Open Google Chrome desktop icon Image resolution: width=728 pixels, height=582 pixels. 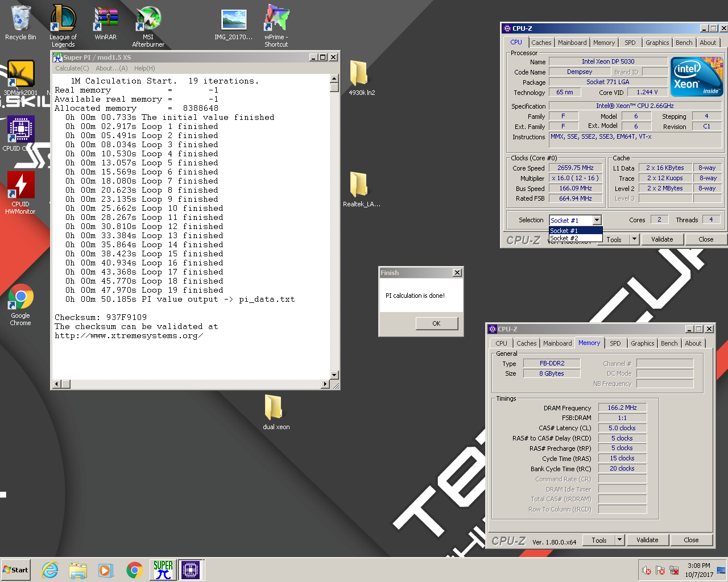(20, 305)
